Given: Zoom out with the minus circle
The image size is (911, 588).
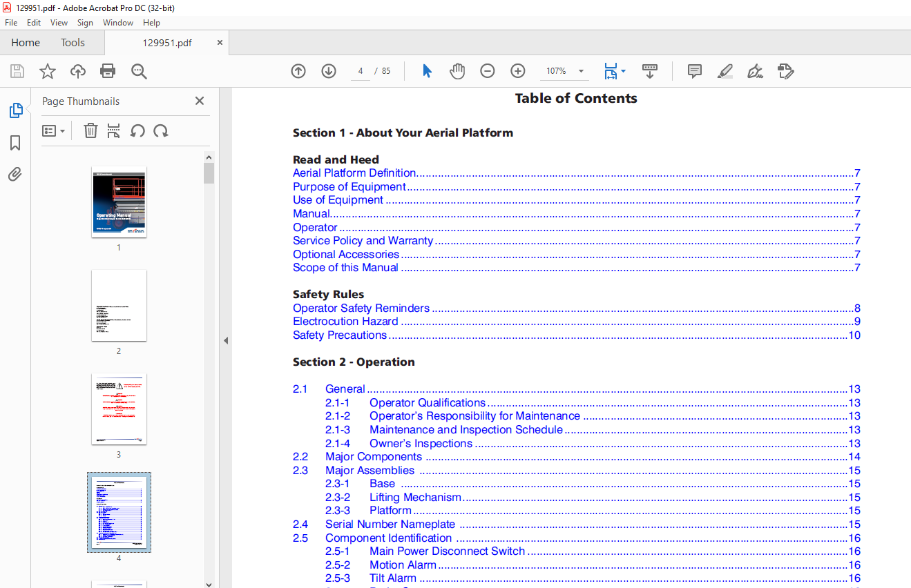Looking at the screenshot, I should coord(488,71).
